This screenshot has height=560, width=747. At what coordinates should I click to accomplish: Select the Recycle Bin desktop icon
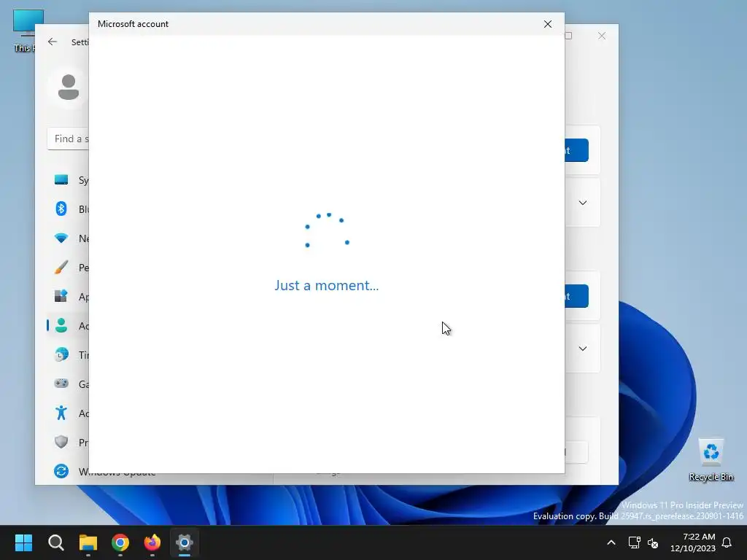tap(711, 460)
